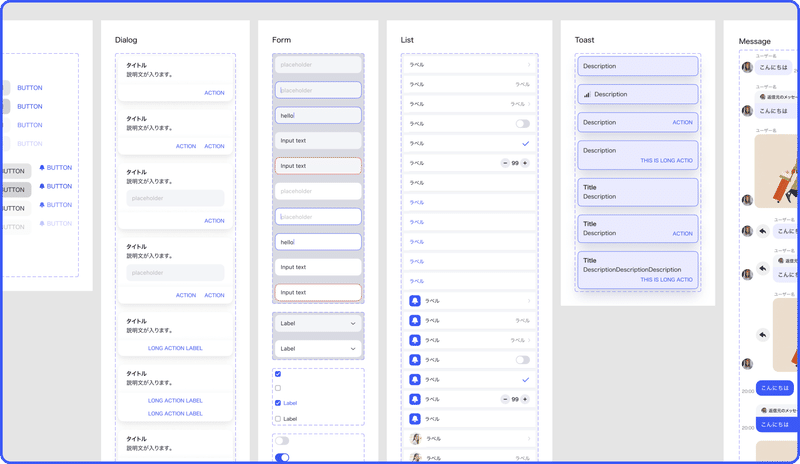The width and height of the screenshot is (800, 464).
Task: Click the minus button in the iconless 99 row
Action: coord(505,163)
